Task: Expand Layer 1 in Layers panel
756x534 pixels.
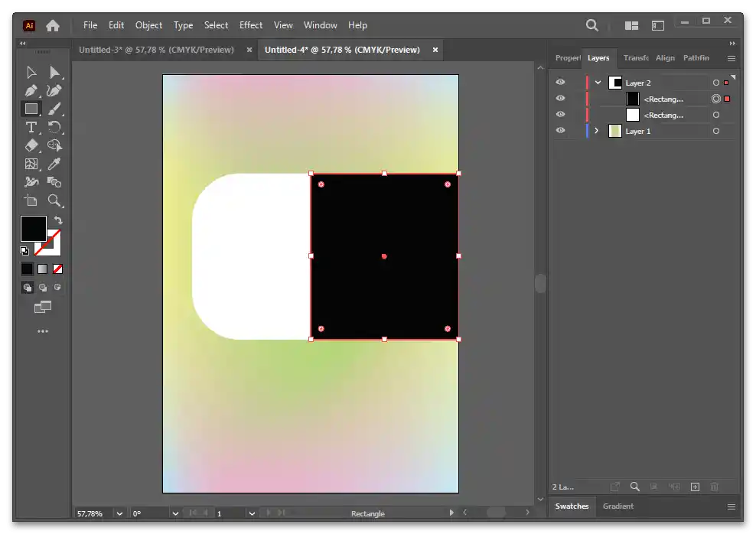Action: point(597,131)
